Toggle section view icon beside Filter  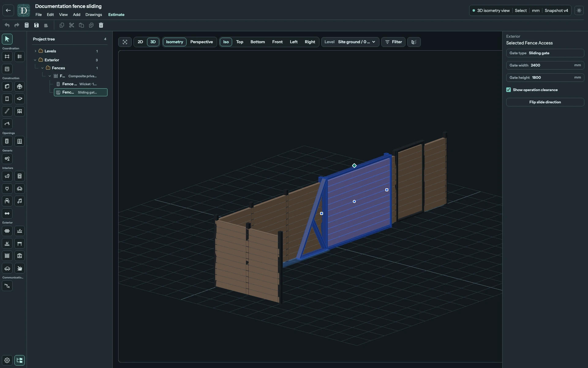point(414,42)
